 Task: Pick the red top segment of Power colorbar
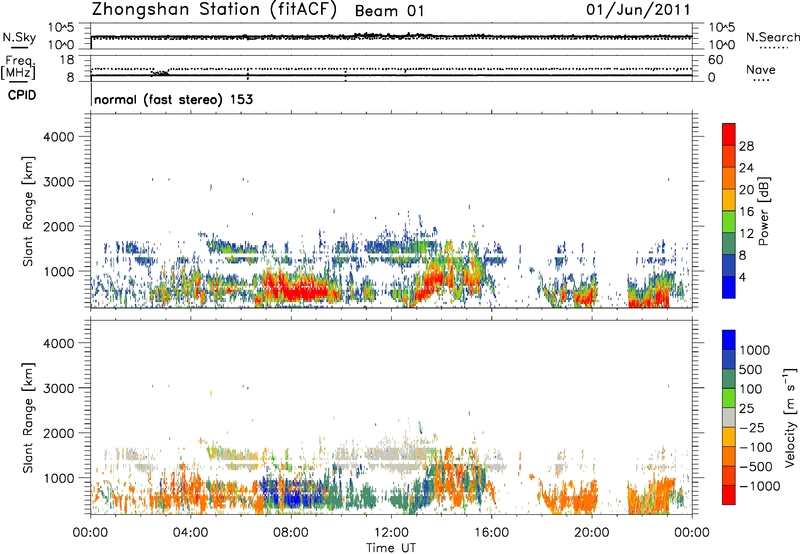729,135
